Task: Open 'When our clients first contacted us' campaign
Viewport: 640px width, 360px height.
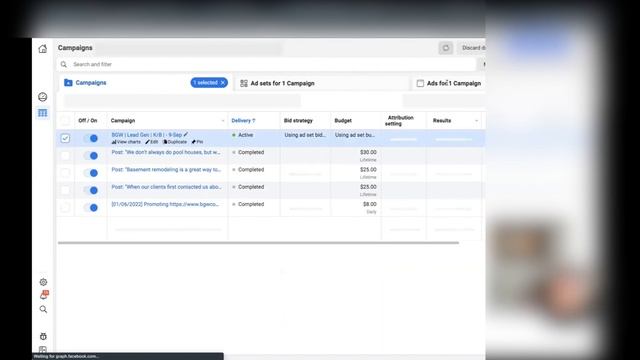Action: (166, 187)
